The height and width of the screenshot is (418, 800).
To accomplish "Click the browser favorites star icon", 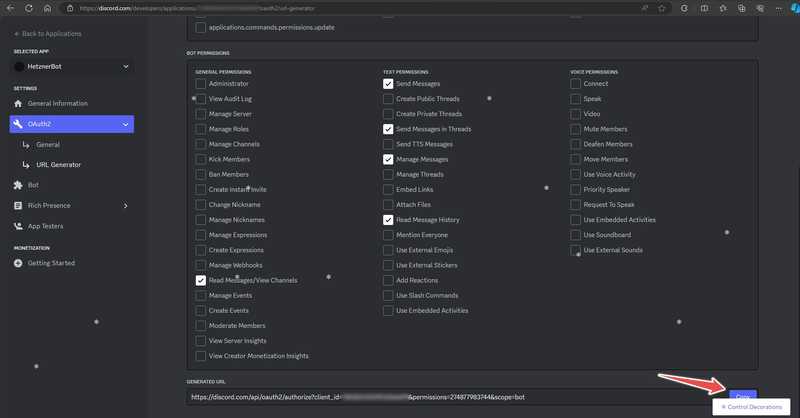I will tap(661, 8).
